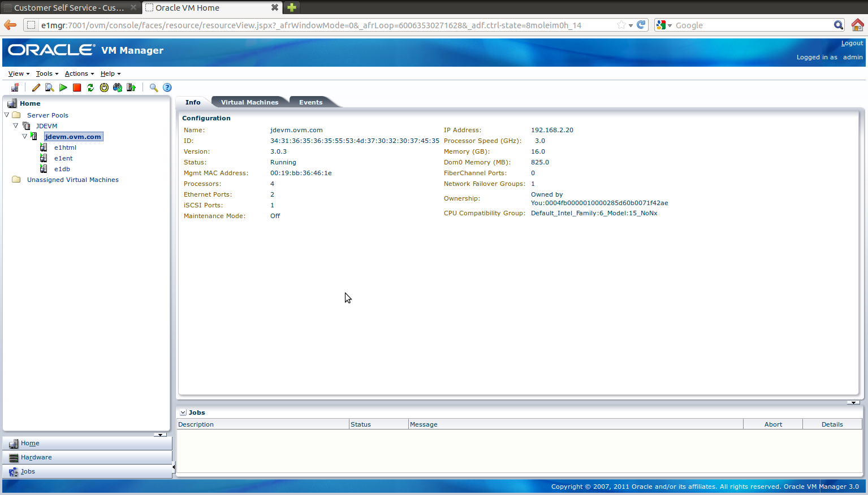Open the Actions dropdown menu

79,73
